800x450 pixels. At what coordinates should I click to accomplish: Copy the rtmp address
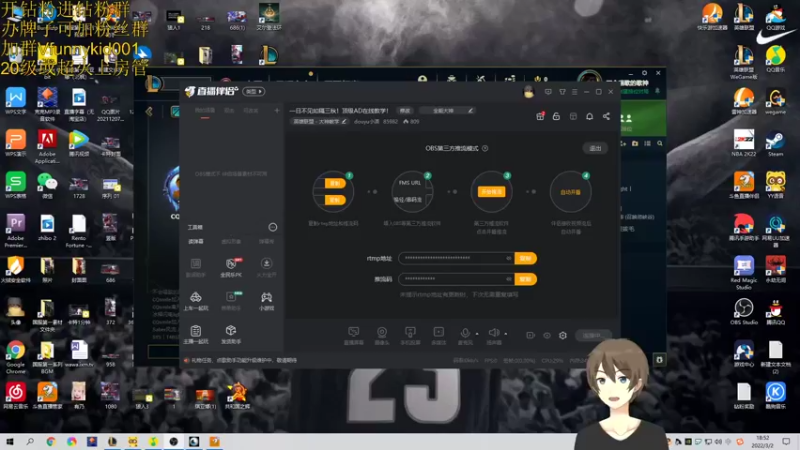525,258
